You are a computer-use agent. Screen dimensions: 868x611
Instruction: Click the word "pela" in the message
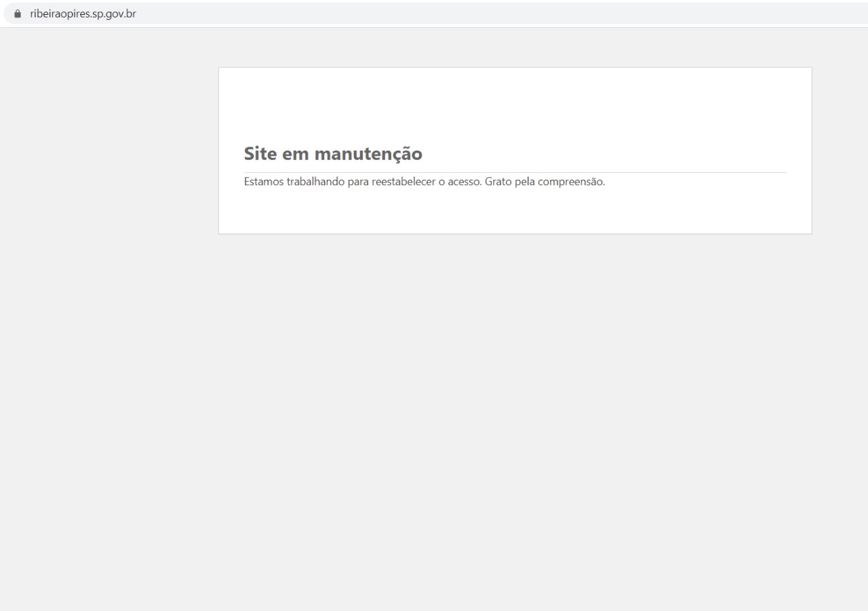[x=525, y=182]
